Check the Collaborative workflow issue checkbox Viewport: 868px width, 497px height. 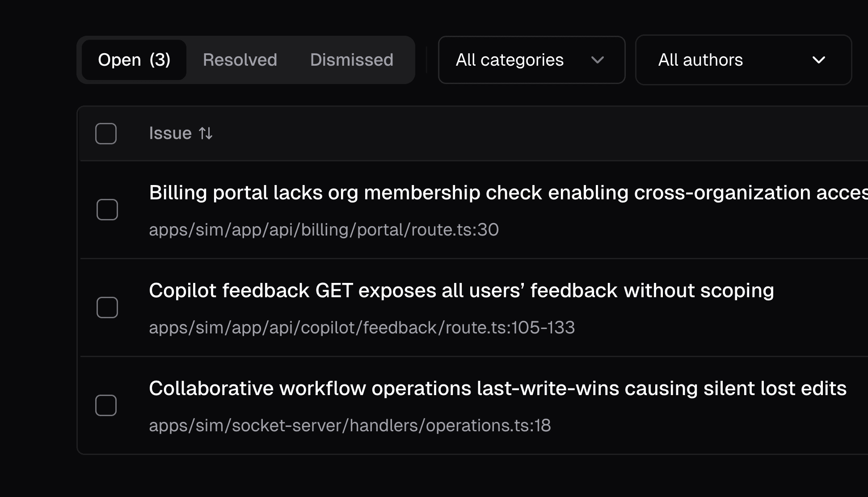[x=106, y=405]
